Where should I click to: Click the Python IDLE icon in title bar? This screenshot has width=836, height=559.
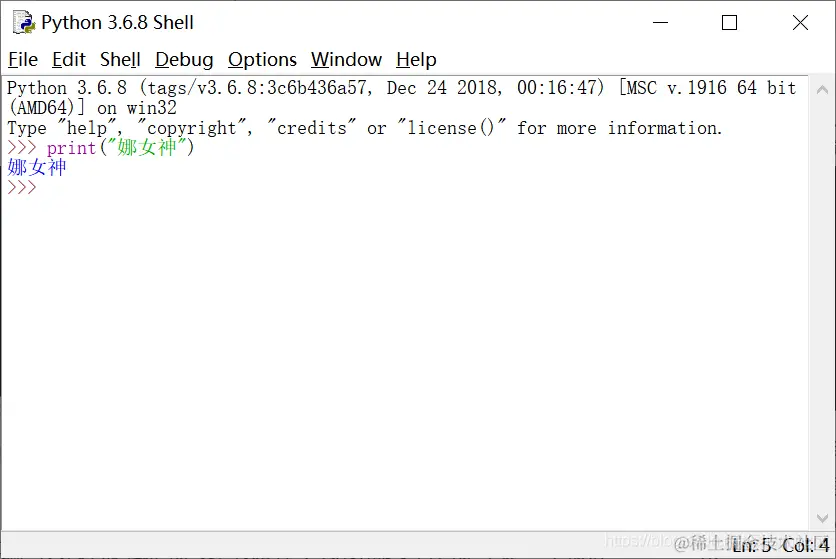pos(23,22)
